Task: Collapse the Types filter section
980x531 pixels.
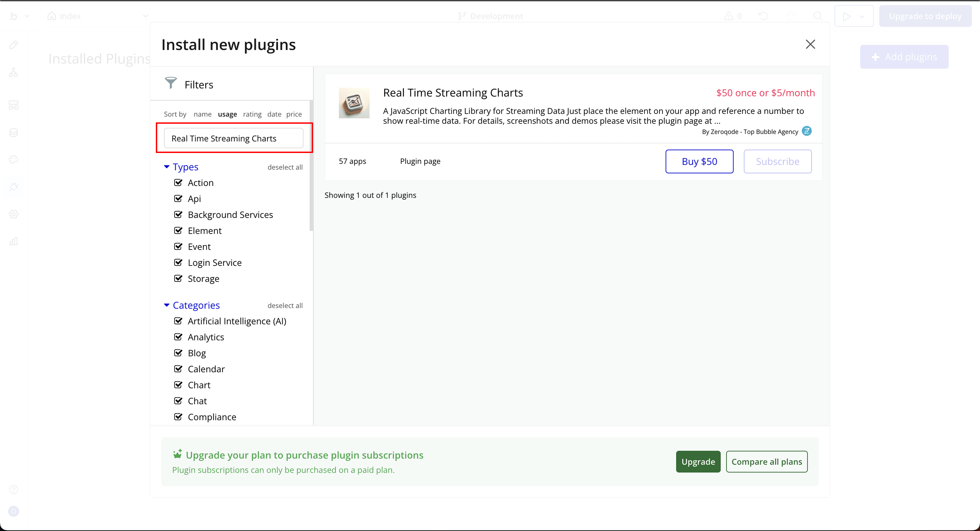Action: pyautogui.click(x=167, y=167)
